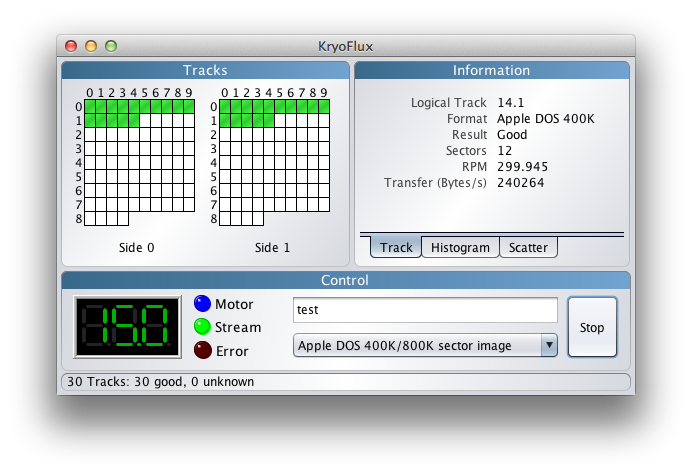Screen dimensions: 692x474
Task: Open the Histogram tab
Action: pyautogui.click(x=460, y=247)
